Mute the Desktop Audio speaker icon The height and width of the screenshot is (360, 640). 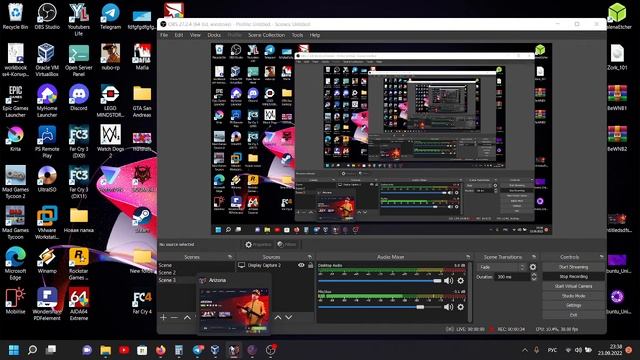[x=448, y=281]
